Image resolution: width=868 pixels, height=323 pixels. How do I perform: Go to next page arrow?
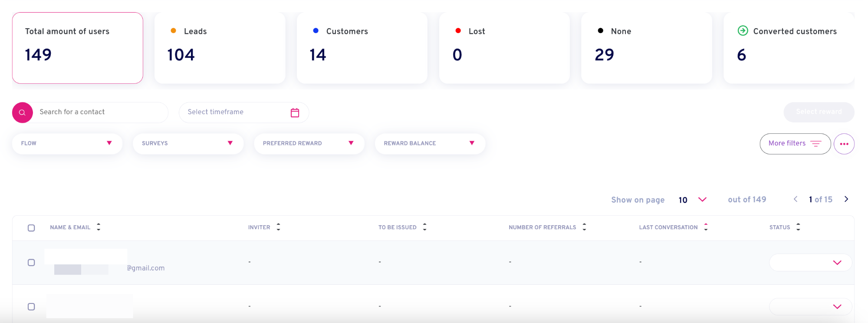[846, 199]
